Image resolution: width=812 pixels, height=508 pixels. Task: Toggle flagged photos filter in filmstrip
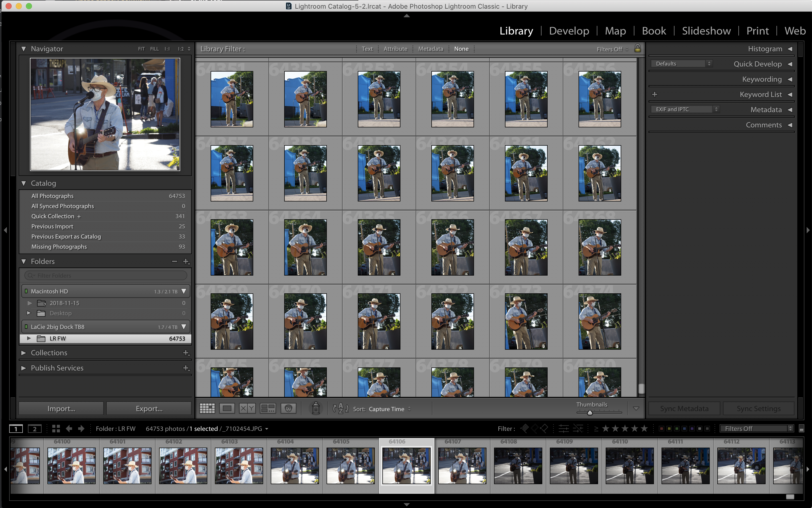[x=525, y=428]
